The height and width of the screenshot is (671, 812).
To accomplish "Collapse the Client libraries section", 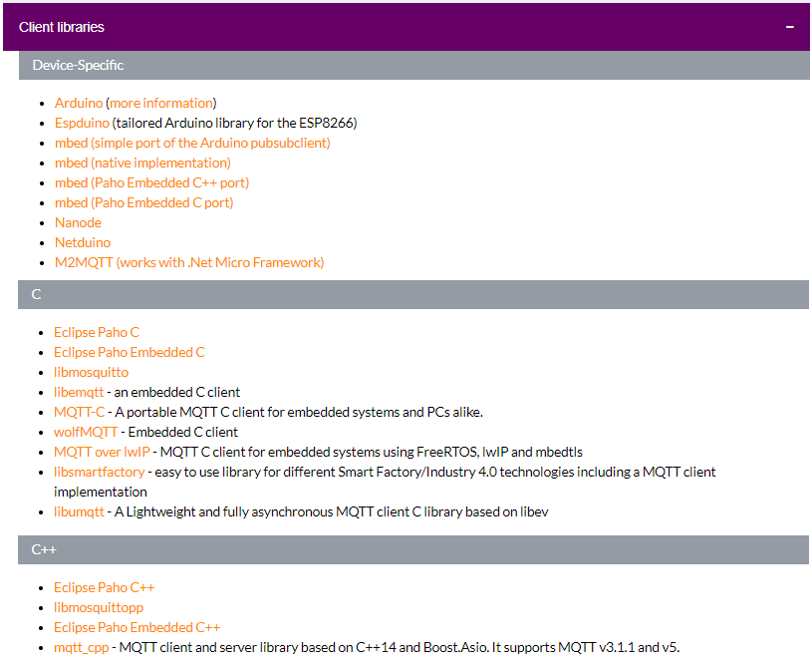I will (x=789, y=27).
